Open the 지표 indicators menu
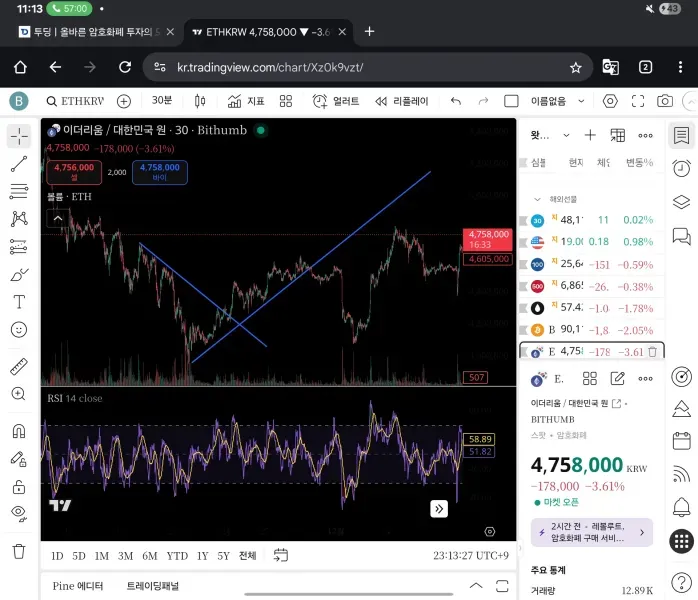This screenshot has height=600, width=698. click(x=246, y=101)
